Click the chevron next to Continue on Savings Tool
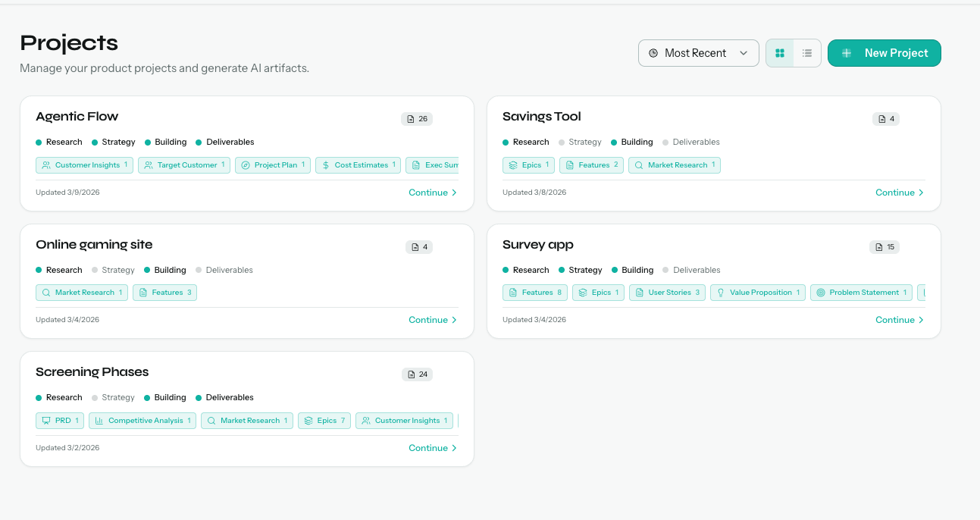 tap(922, 193)
